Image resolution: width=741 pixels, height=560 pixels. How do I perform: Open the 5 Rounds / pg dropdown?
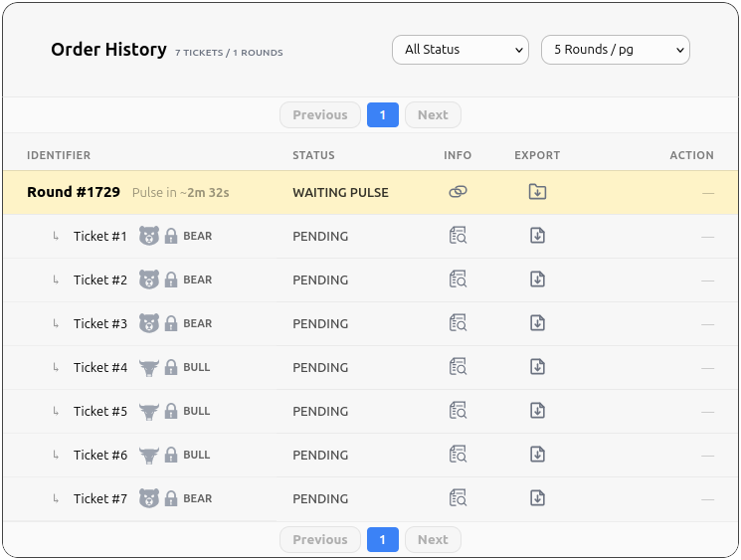615,50
